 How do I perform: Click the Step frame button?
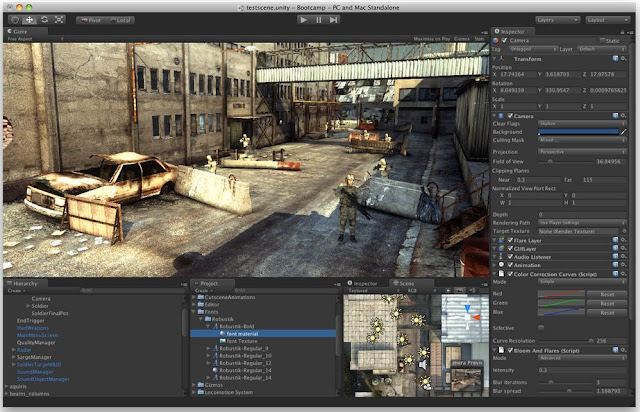pyautogui.click(x=333, y=20)
